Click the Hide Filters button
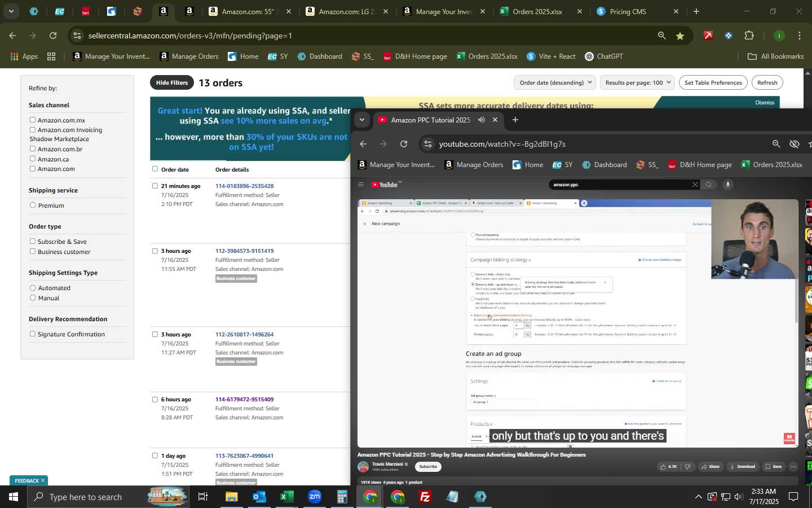 pyautogui.click(x=171, y=82)
